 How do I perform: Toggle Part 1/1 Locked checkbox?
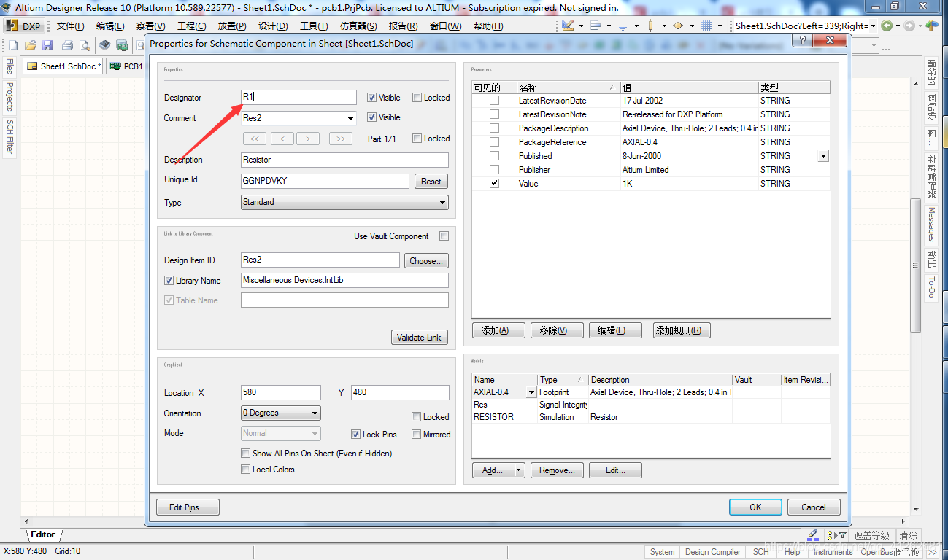417,139
